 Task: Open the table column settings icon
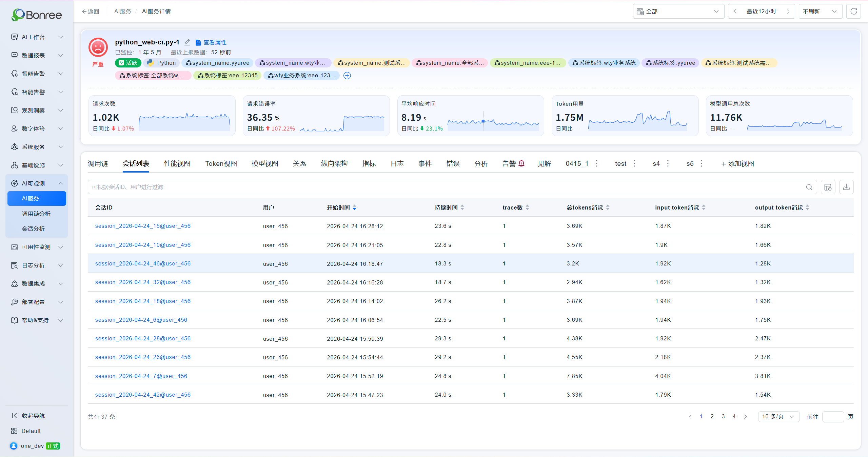[x=828, y=187]
